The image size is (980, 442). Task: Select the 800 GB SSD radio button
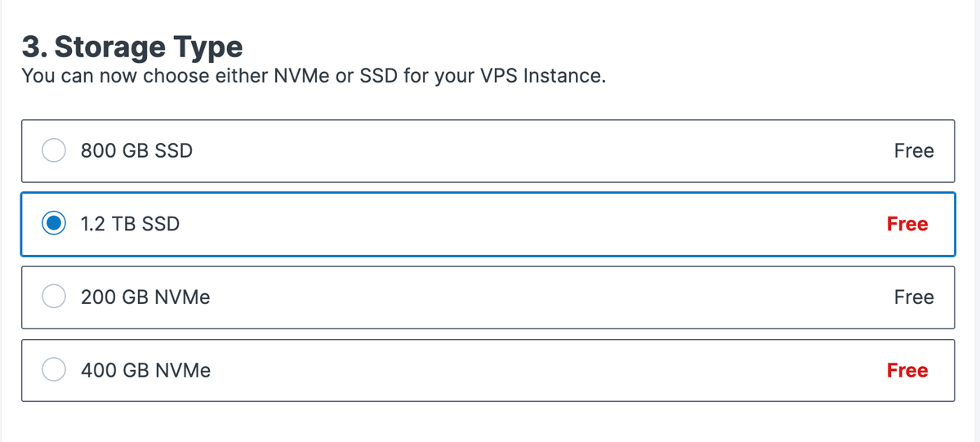point(54,150)
